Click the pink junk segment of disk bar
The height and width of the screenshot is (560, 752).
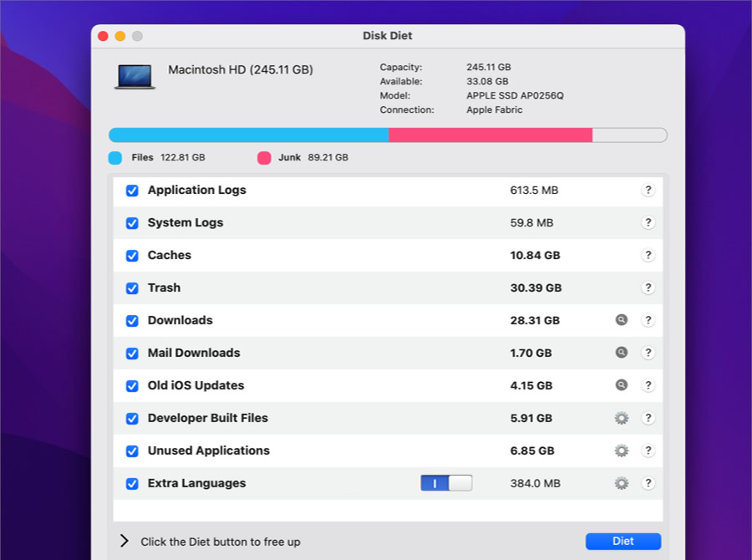(x=490, y=135)
